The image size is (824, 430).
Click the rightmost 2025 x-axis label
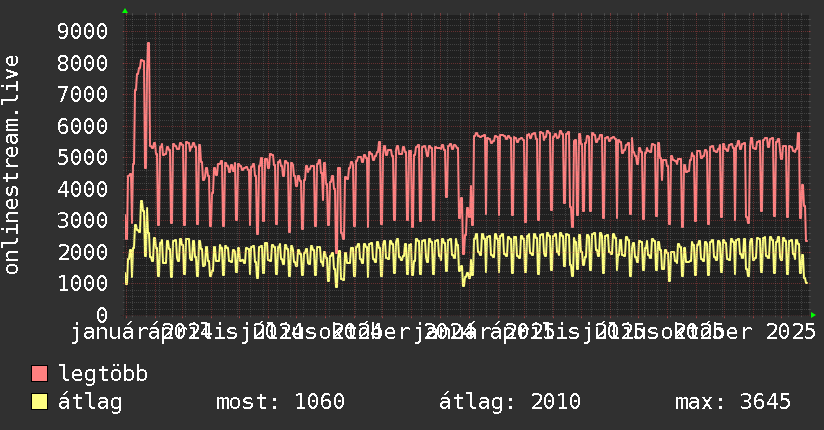tap(791, 332)
